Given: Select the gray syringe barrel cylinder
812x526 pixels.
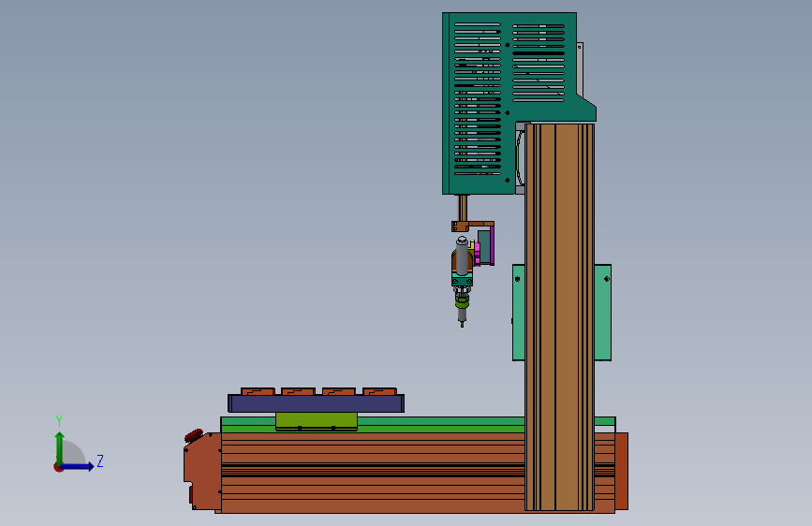Looking at the screenshot, I should pyautogui.click(x=462, y=256).
